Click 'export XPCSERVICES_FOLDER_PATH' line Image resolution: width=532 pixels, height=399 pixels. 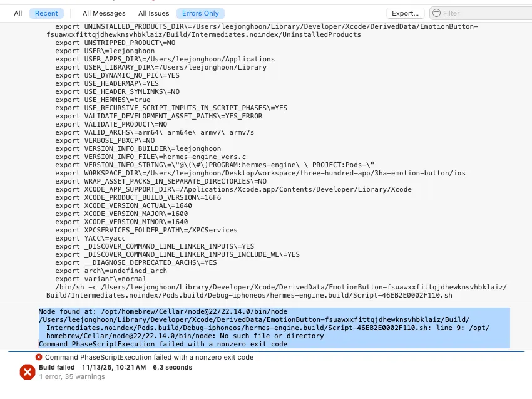[146, 231]
